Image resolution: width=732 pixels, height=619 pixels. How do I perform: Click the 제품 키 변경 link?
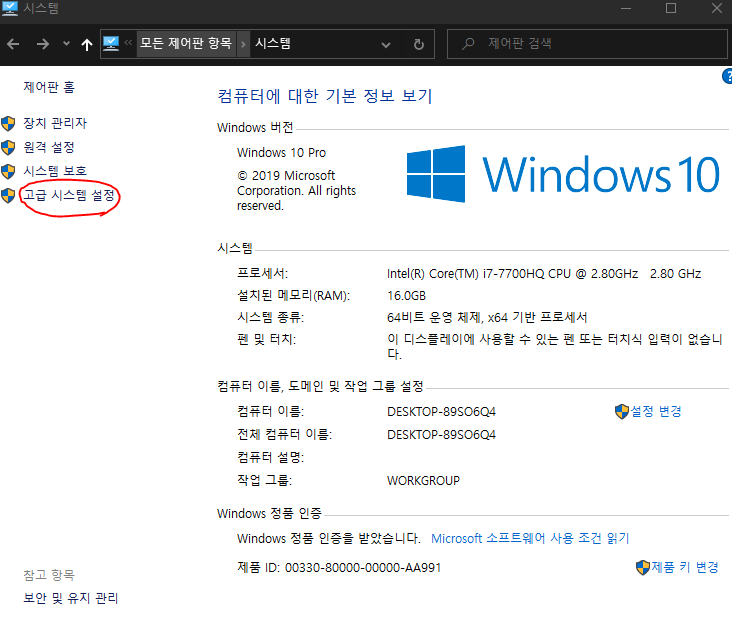[685, 567]
